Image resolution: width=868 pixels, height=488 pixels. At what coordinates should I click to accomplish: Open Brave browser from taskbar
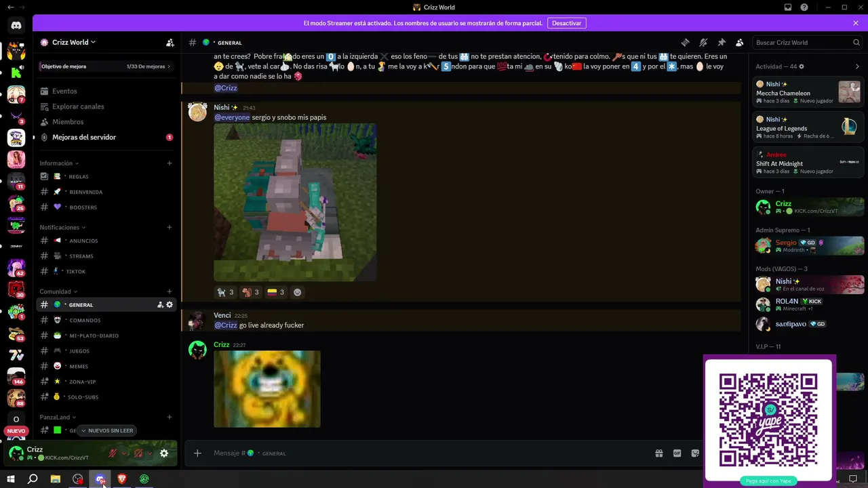(122, 479)
